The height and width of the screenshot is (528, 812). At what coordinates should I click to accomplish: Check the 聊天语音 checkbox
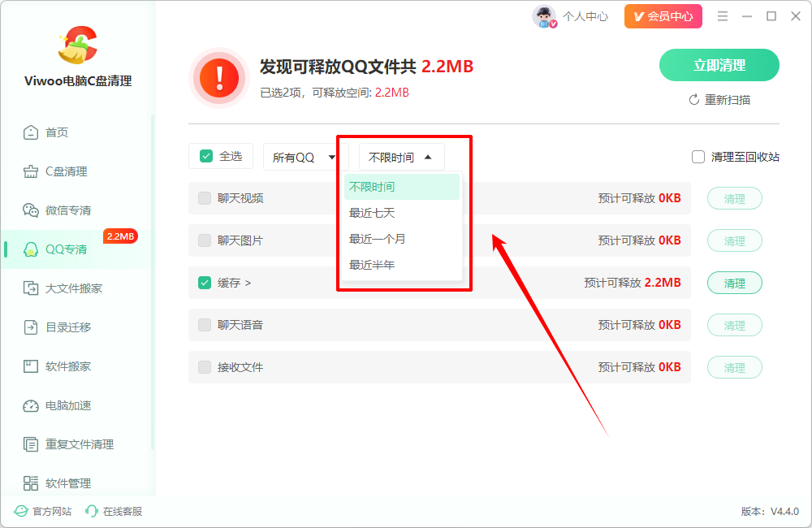[205, 325]
